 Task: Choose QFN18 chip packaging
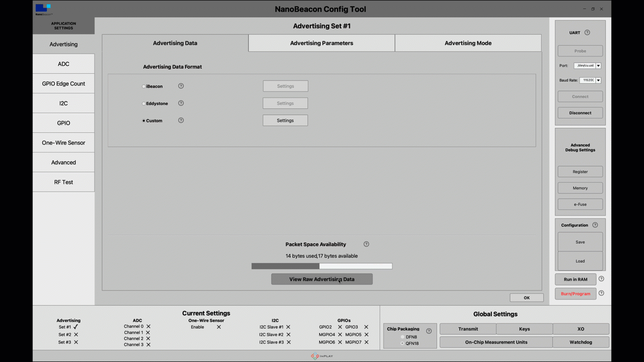pyautogui.click(x=402, y=344)
